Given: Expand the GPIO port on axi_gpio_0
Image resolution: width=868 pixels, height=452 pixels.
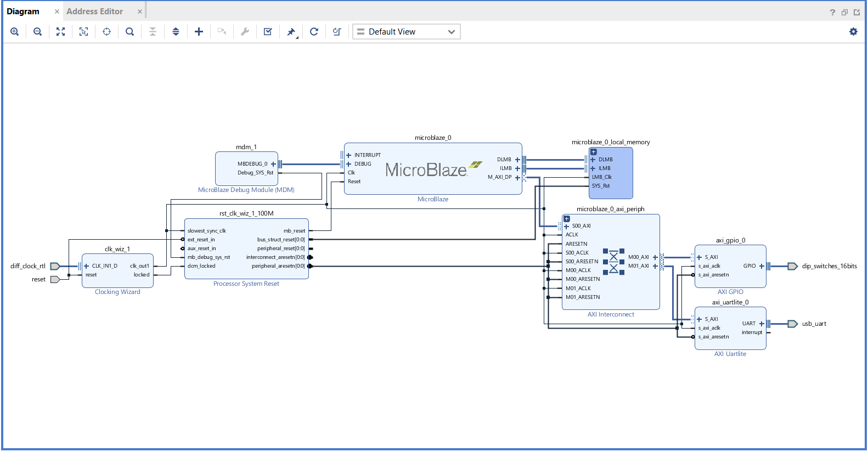Looking at the screenshot, I should (762, 266).
